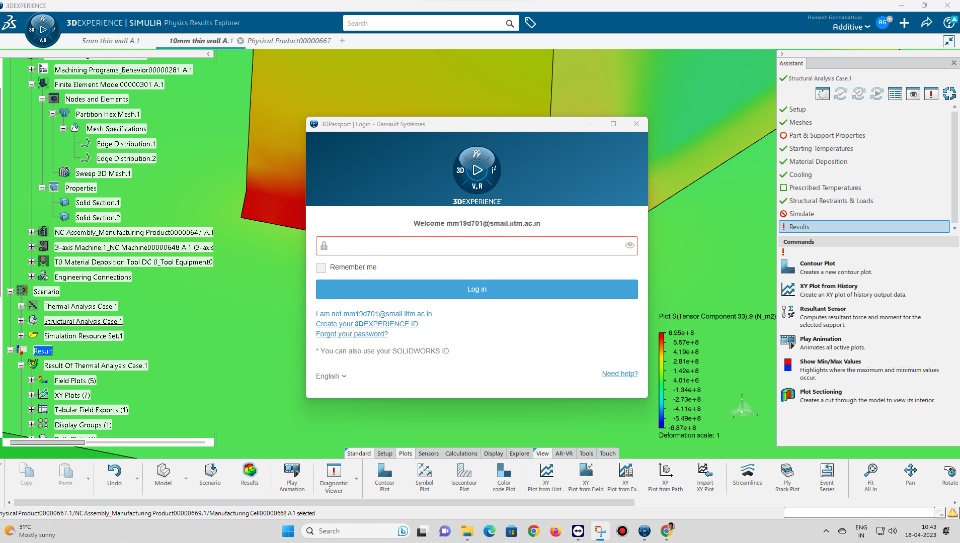The image size is (960, 543).
Task: Open the Physical Product00000667 tab
Action: [x=289, y=40]
